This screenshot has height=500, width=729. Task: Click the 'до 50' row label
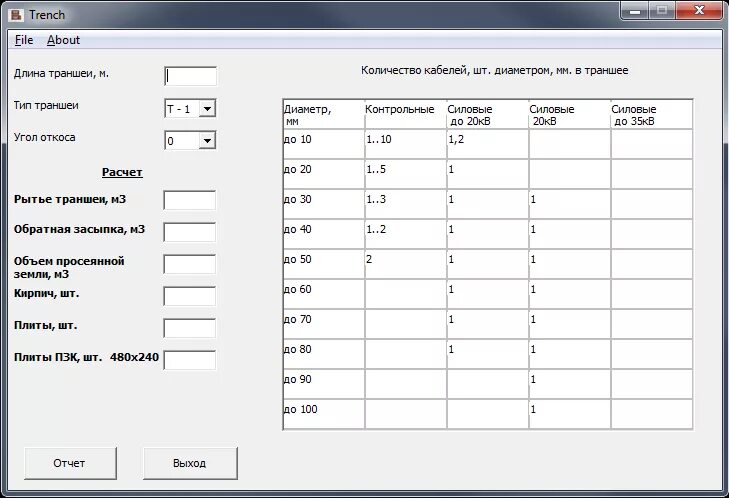tap(324, 264)
